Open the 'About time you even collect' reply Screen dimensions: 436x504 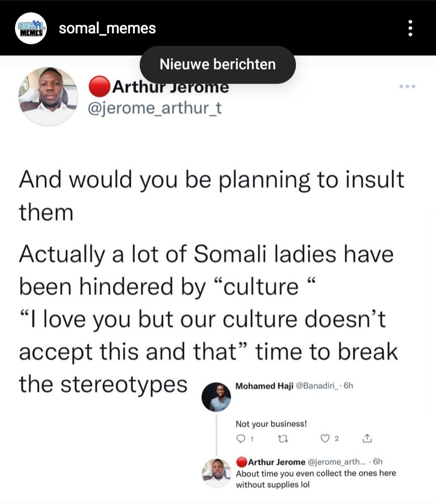(316, 479)
